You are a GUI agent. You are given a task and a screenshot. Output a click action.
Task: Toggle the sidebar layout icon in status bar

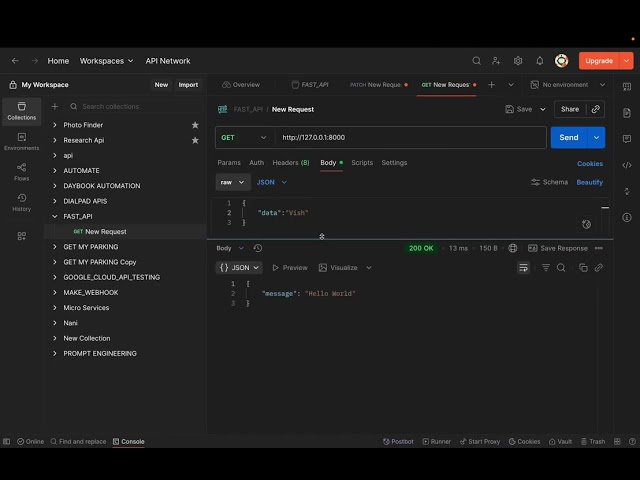click(6, 442)
